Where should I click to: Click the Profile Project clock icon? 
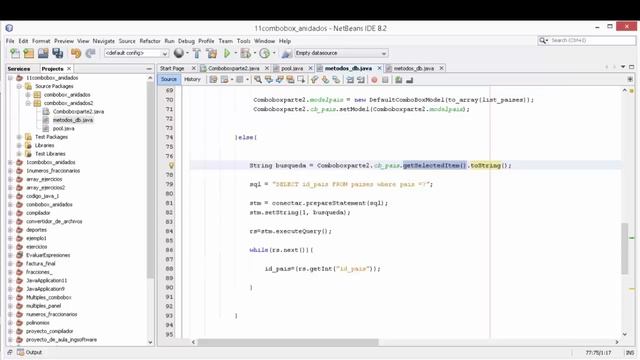[x=264, y=53]
